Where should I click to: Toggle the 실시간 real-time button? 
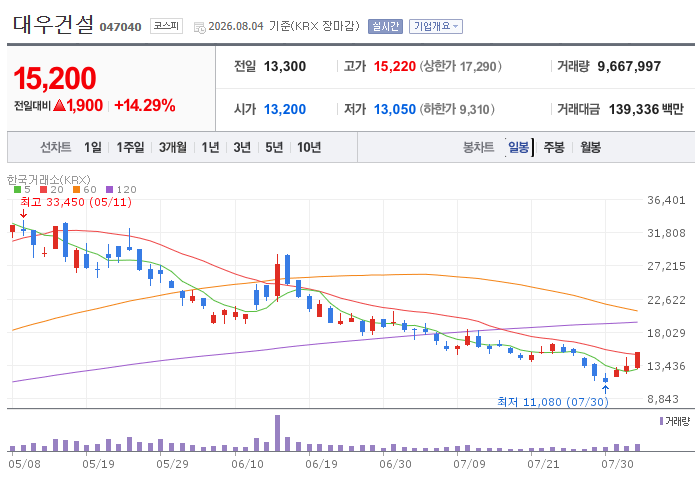point(385,27)
